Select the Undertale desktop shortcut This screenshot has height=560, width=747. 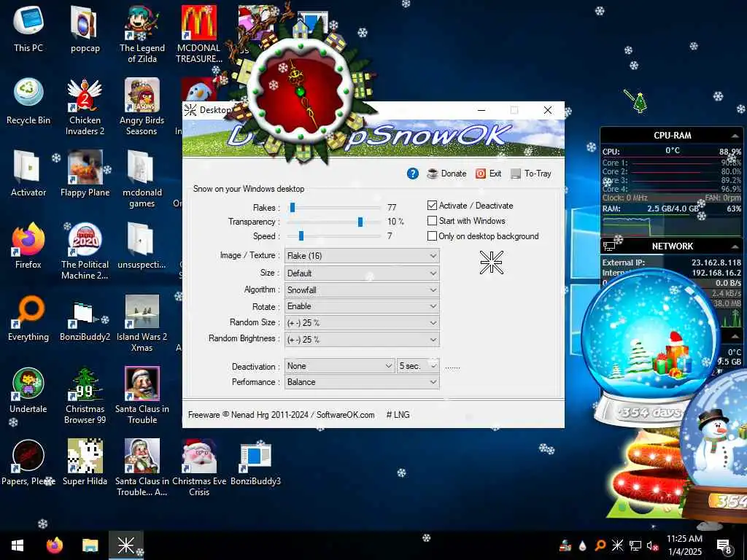coord(28,389)
